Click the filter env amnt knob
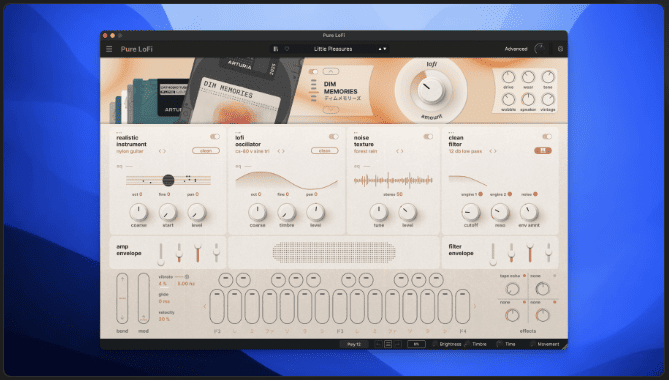This screenshot has height=380, width=669. coord(529,212)
